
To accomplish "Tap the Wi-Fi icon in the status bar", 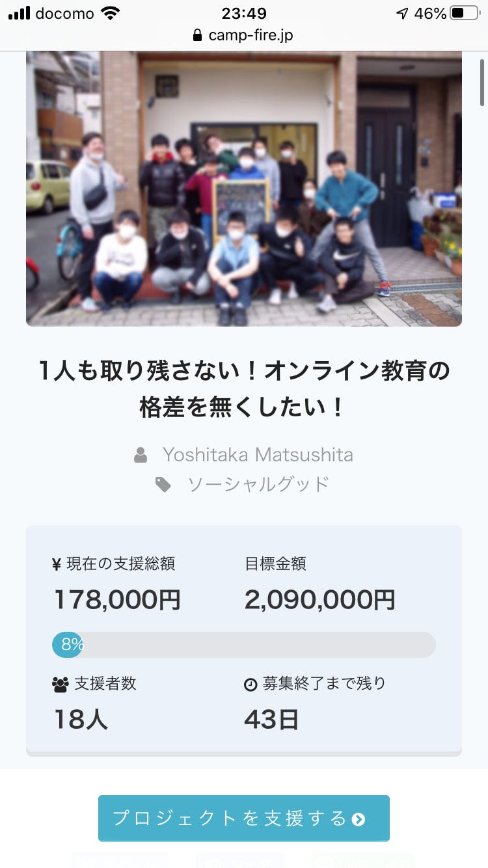I will [111, 13].
